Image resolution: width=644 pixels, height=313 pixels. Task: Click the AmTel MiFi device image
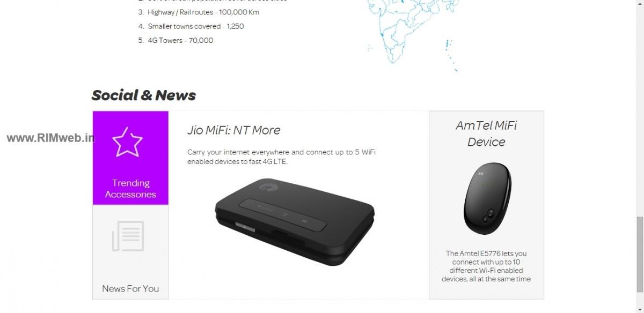pyautogui.click(x=487, y=199)
